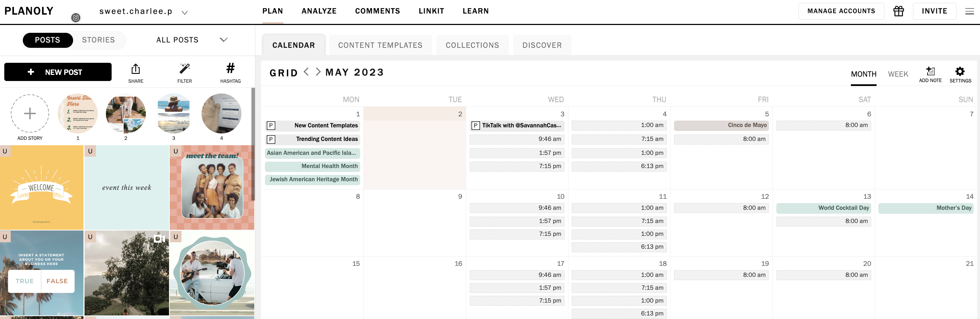The image size is (980, 319).
Task: Click video camera icon on tree post
Action: 159,239
